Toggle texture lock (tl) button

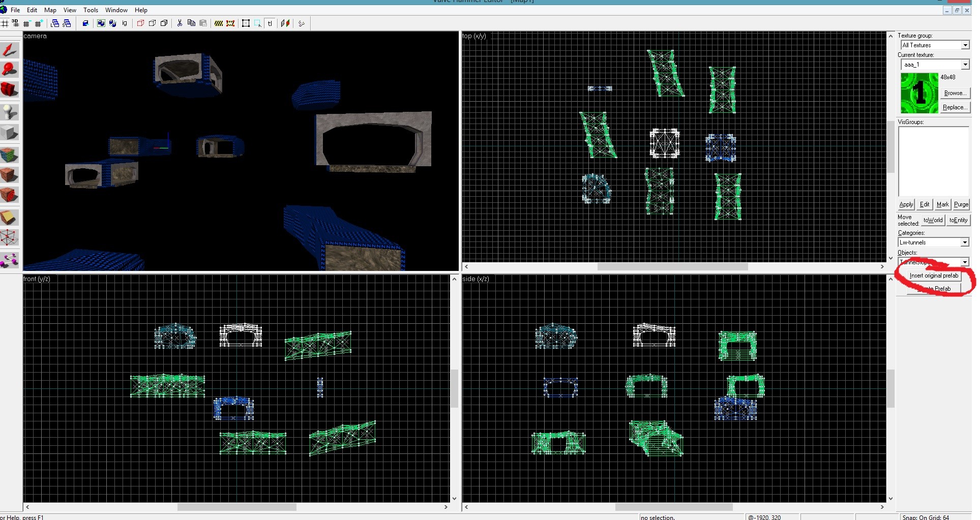[270, 23]
